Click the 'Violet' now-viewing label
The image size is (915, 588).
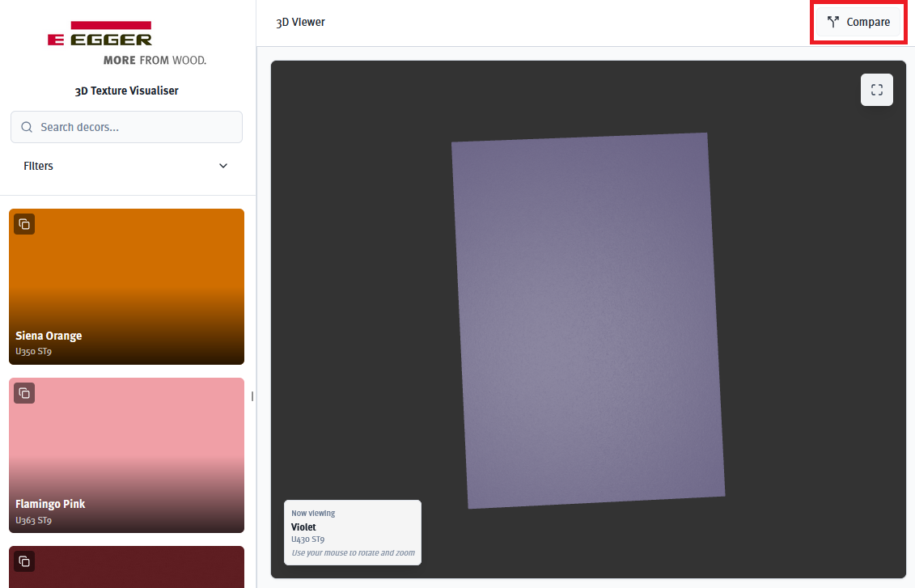point(303,527)
